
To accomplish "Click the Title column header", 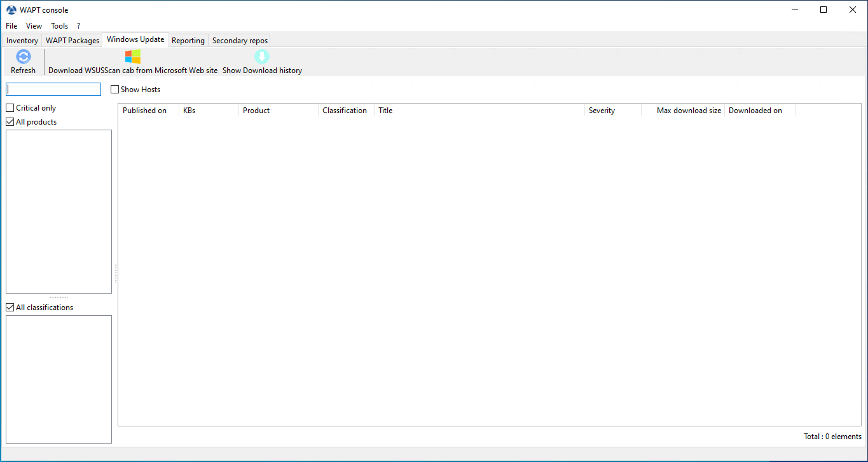I will [385, 110].
